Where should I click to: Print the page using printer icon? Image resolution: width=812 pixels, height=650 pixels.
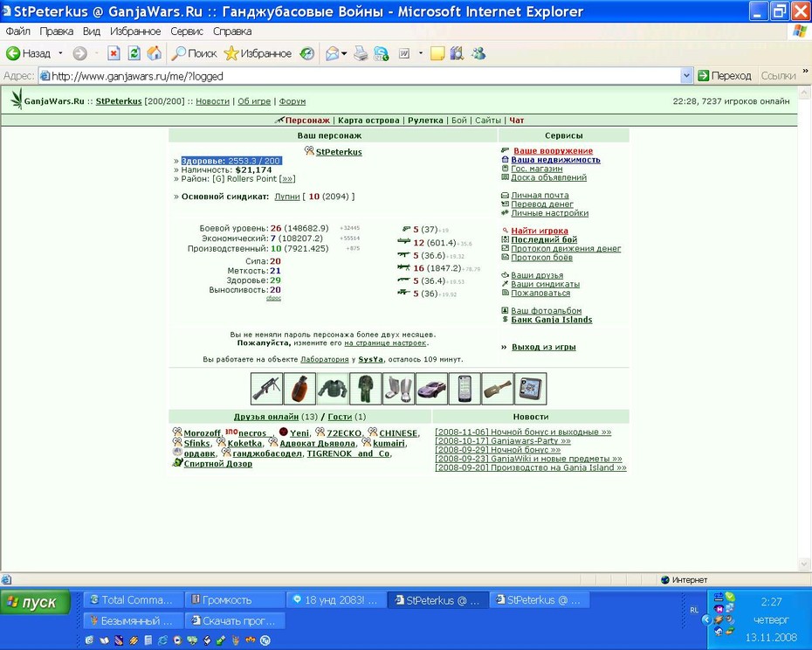coord(361,53)
